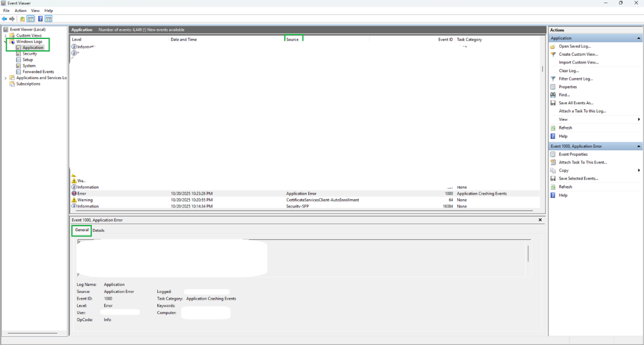Image resolution: width=644 pixels, height=345 pixels.
Task: Click the event list vertical scrollbar thumb
Action: click(543, 69)
